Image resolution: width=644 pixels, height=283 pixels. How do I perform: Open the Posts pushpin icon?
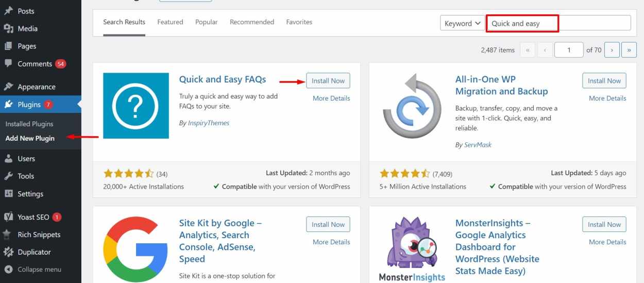[x=8, y=11]
